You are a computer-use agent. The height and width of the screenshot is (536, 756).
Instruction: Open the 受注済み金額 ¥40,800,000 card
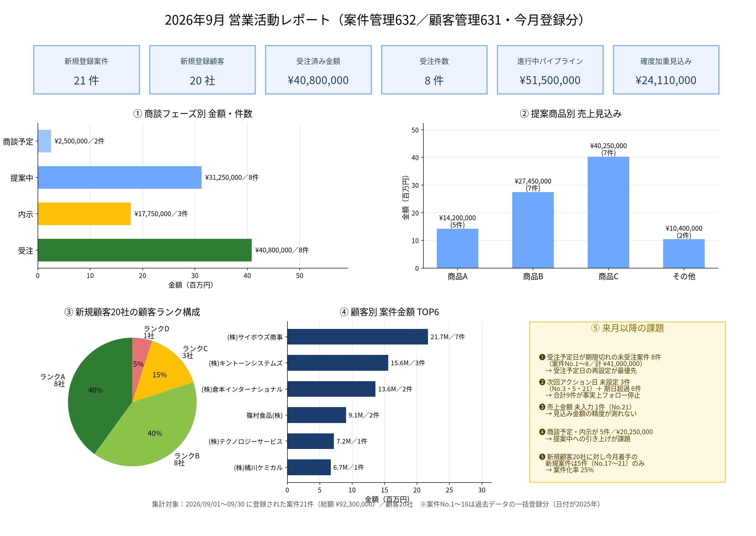(x=318, y=70)
